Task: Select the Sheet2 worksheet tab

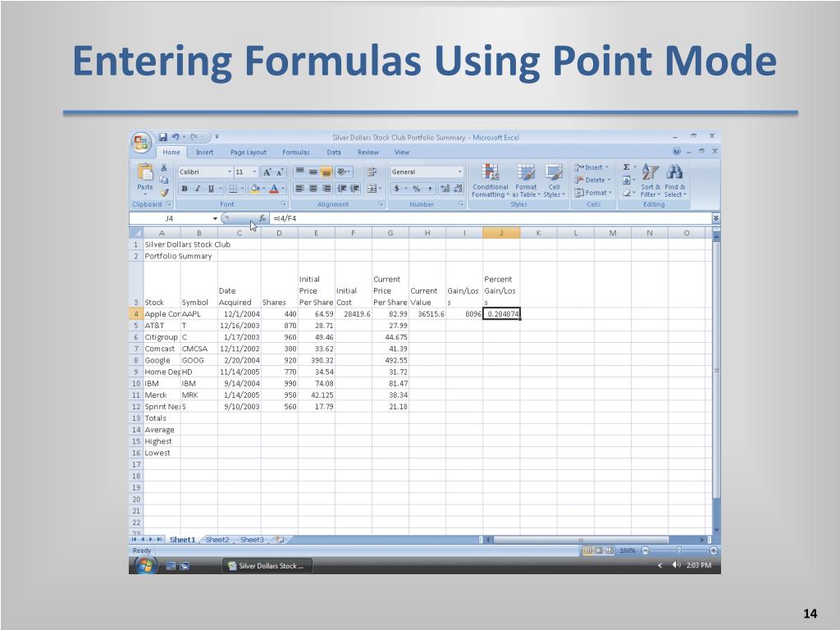Action: coord(217,540)
